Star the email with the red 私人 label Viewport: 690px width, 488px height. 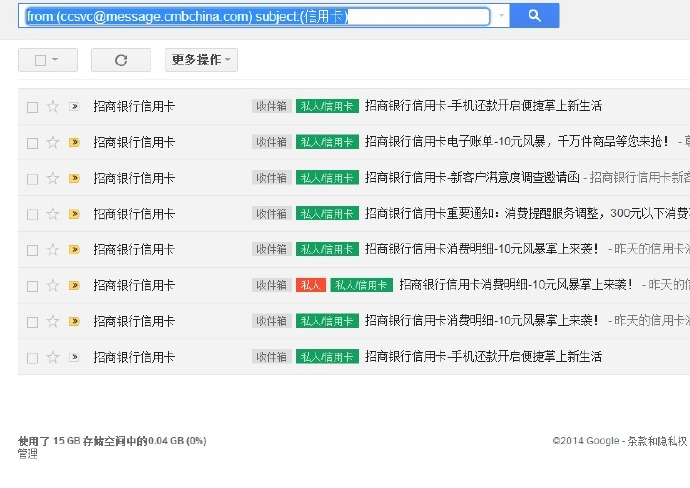(x=53, y=285)
